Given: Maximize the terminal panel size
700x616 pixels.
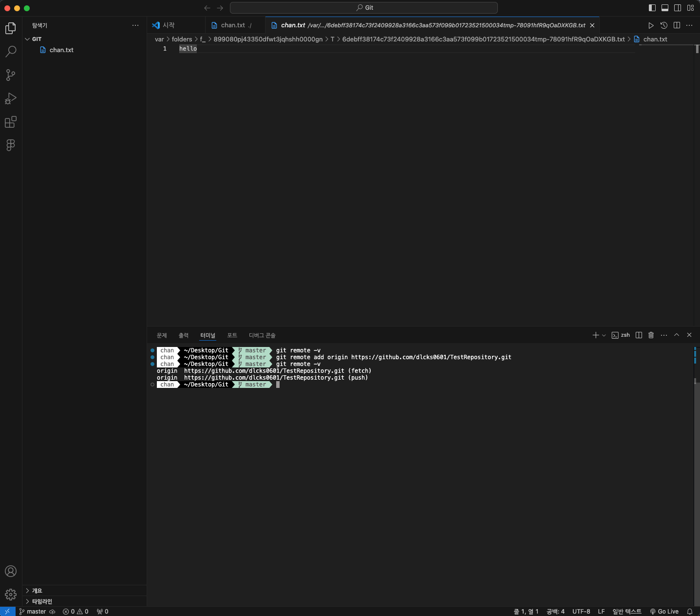Looking at the screenshot, I should click(677, 335).
